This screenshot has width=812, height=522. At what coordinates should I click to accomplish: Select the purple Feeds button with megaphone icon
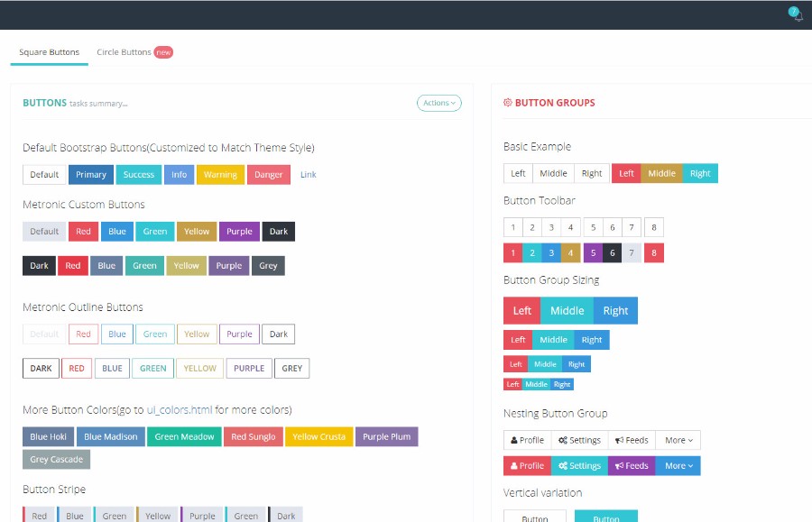(x=631, y=465)
